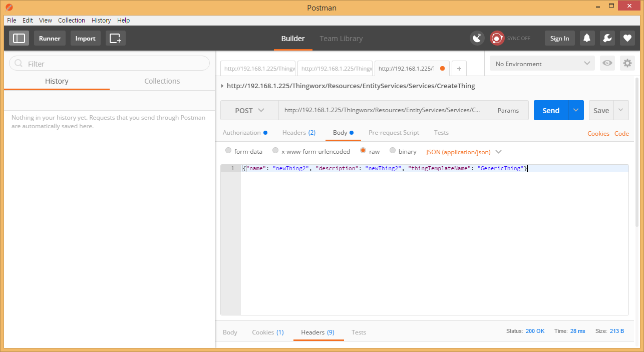The width and height of the screenshot is (644, 352).
Task: Open the Pre-request Script tab
Action: tap(394, 133)
